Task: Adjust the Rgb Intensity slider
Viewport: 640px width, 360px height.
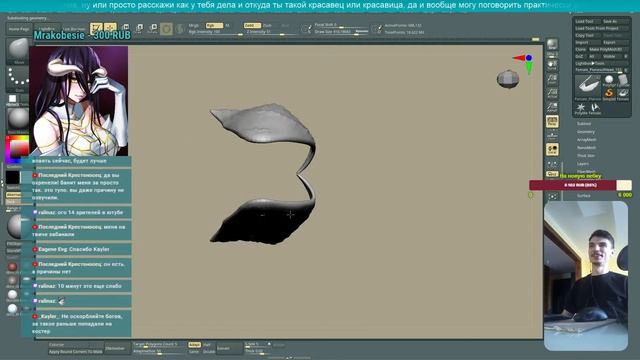Action: (x=215, y=32)
